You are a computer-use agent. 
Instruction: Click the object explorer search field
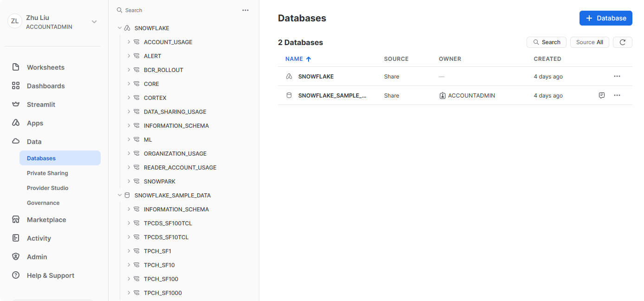[x=176, y=10]
